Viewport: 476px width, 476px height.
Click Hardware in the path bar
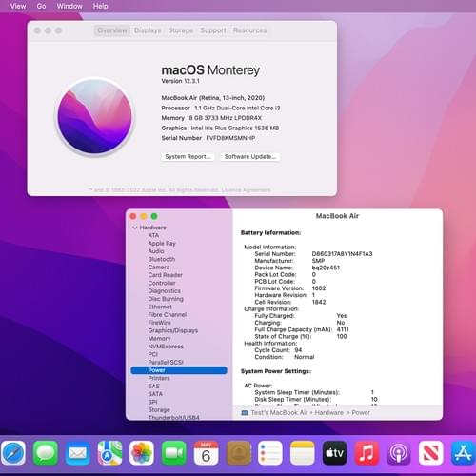329,413
